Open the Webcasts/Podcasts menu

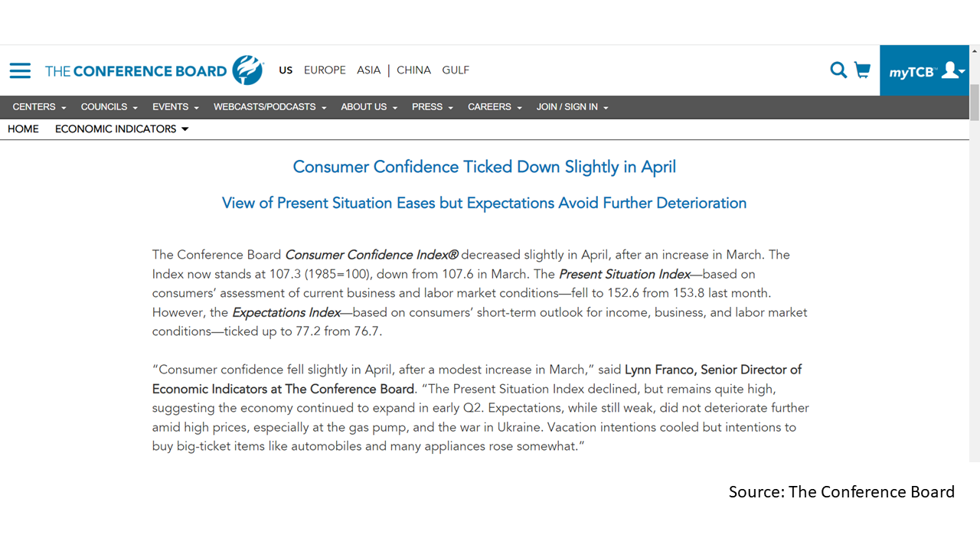coord(269,107)
